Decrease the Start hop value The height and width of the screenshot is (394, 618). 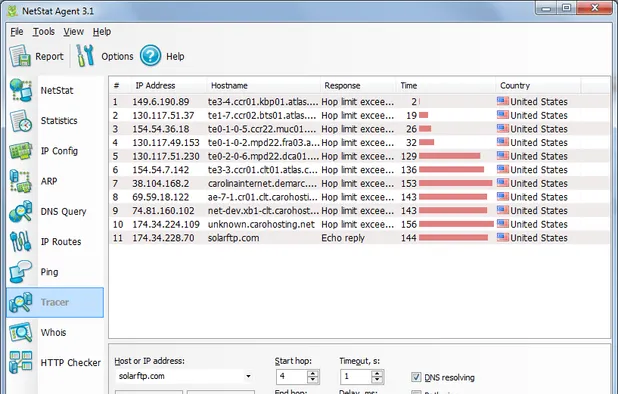click(313, 380)
